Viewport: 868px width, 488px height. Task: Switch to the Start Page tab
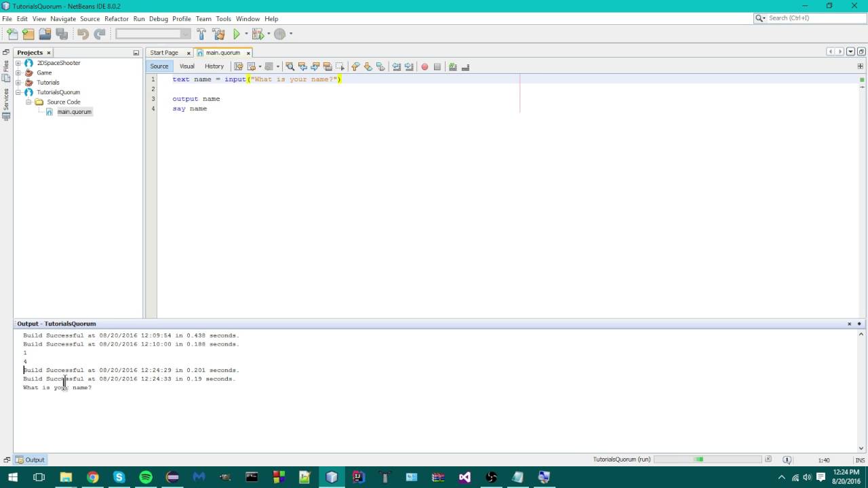tap(164, 53)
